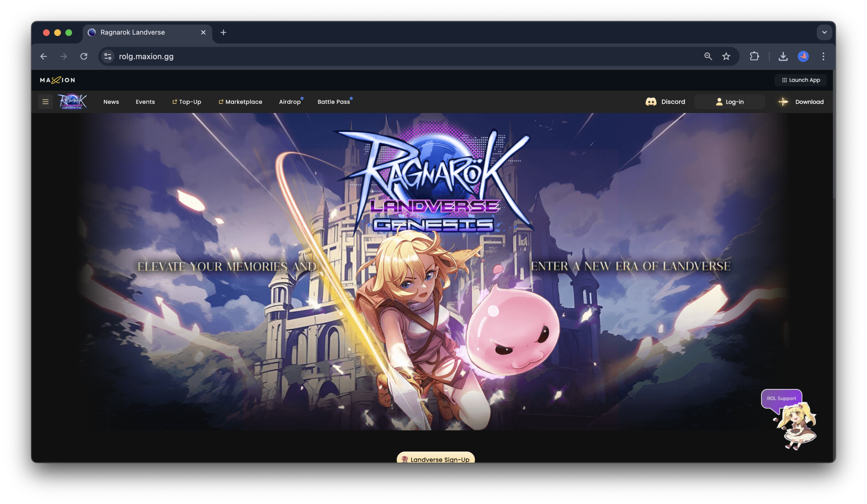Click the Maxion logo in top bar

coord(58,80)
